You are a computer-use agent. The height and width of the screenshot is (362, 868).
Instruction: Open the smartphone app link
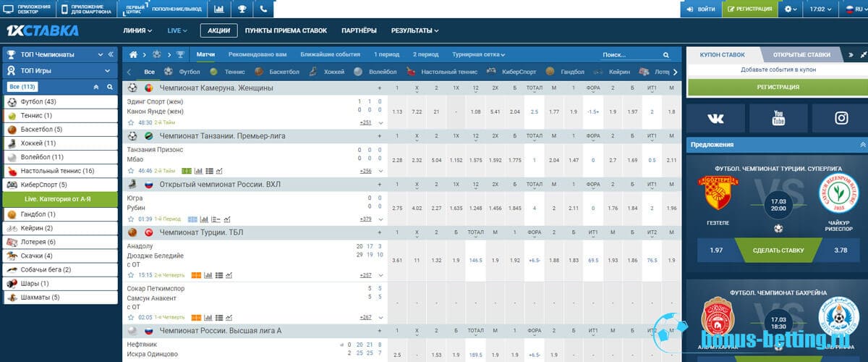click(88, 9)
